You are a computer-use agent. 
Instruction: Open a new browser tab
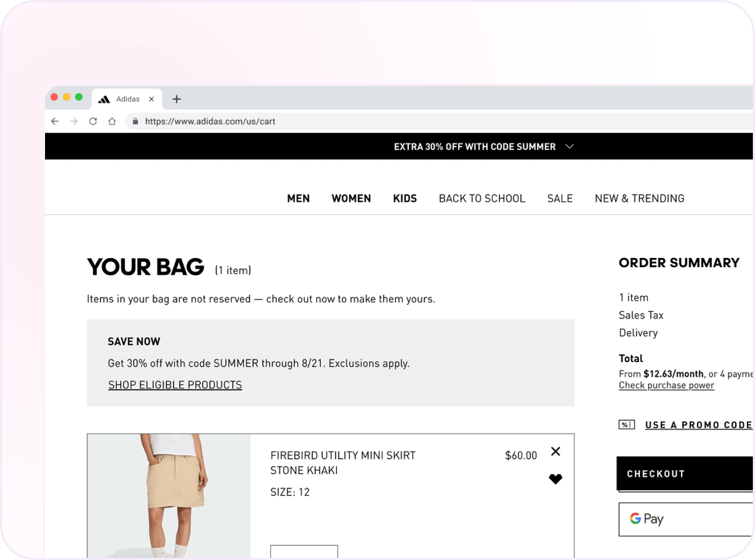[176, 99]
